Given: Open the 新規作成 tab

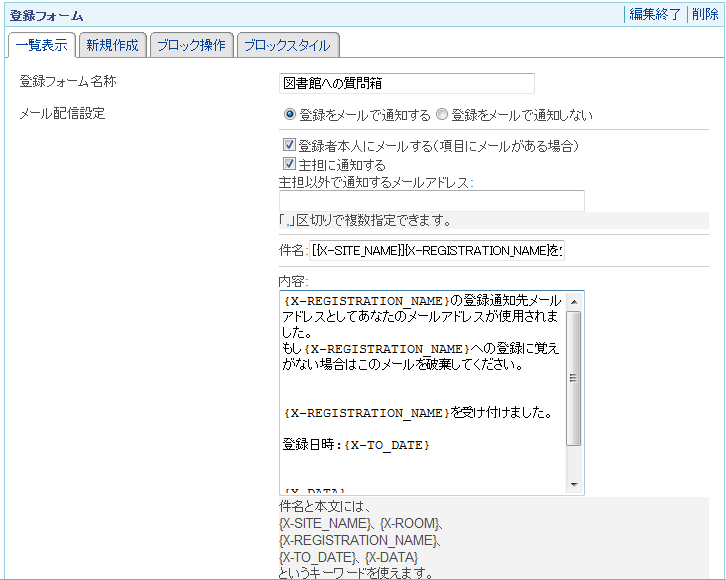Looking at the screenshot, I should tap(112, 45).
